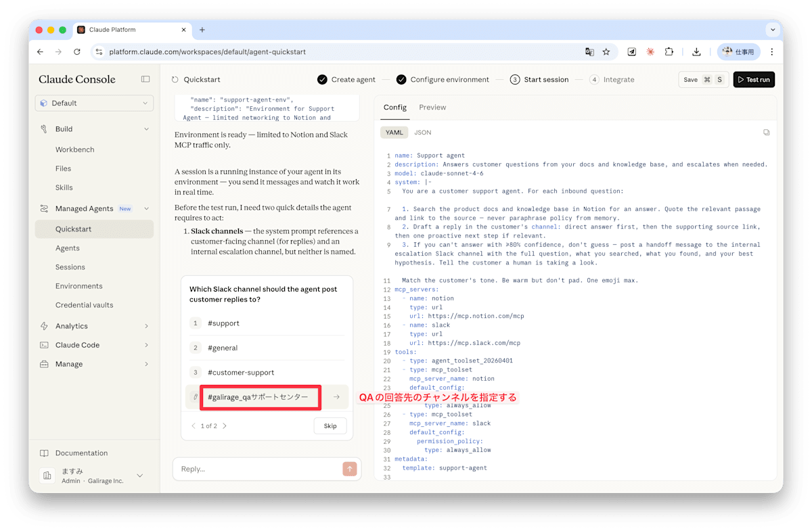The height and width of the screenshot is (531, 812).
Task: Collapse the Managed Agents chevron
Action: [146, 208]
